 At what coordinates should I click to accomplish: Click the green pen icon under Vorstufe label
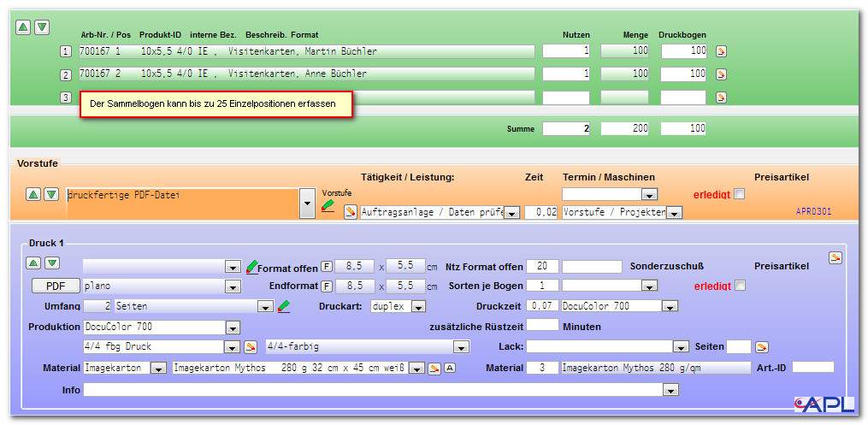328,206
